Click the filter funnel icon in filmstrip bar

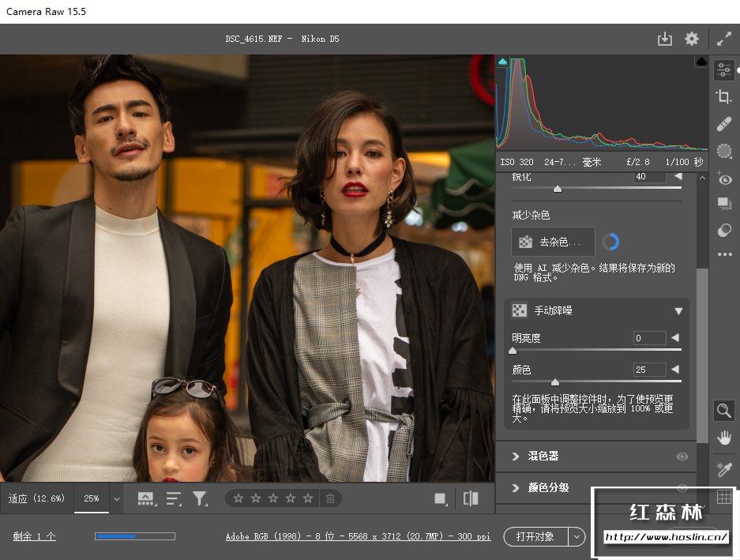(200, 498)
